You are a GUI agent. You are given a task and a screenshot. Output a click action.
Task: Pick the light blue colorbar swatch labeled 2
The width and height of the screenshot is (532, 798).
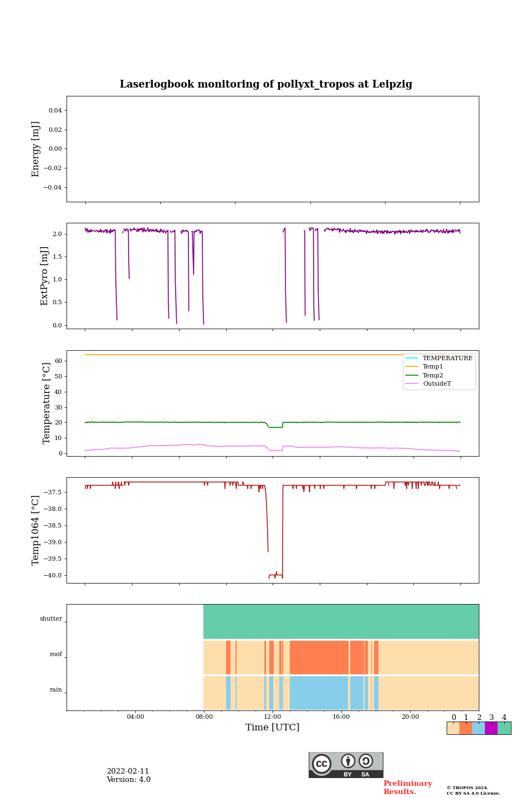click(478, 728)
